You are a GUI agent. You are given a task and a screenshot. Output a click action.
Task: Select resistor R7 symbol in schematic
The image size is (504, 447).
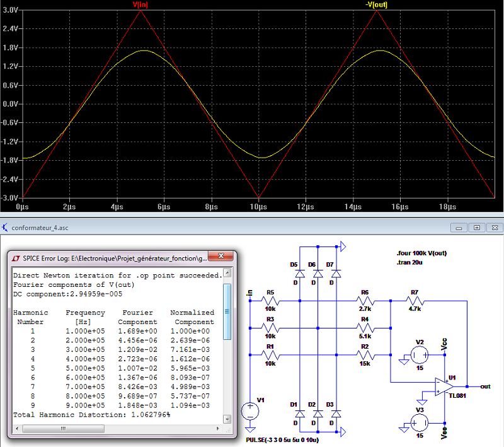415,301
